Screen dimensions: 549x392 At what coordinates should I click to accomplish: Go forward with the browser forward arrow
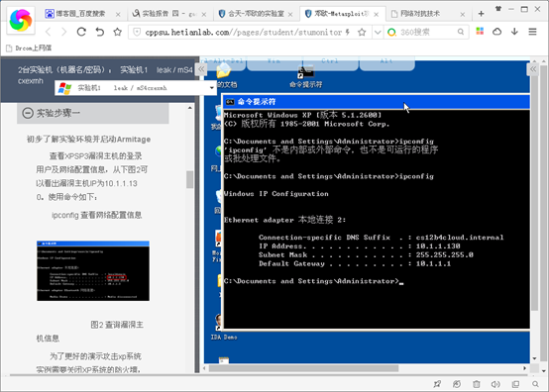point(64,32)
